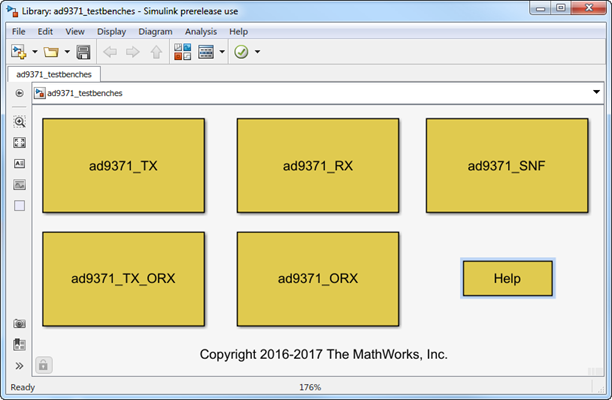Open the Library Browser icon
This screenshot has height=400, width=612.
point(182,51)
